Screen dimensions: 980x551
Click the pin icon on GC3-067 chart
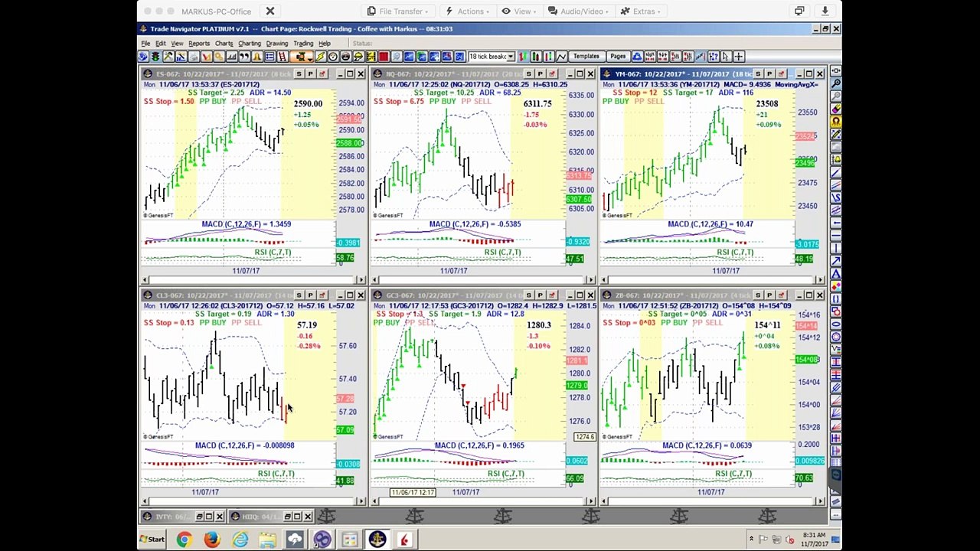(551, 295)
